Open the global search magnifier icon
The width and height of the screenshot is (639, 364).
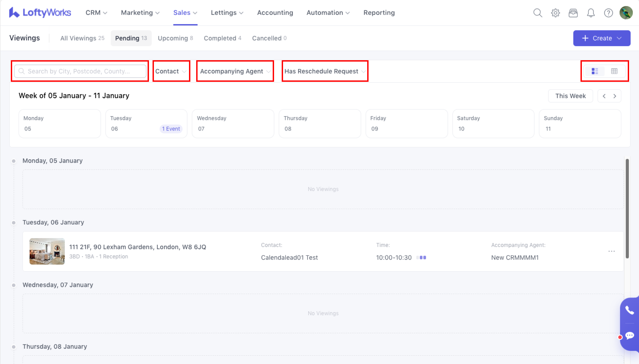537,13
